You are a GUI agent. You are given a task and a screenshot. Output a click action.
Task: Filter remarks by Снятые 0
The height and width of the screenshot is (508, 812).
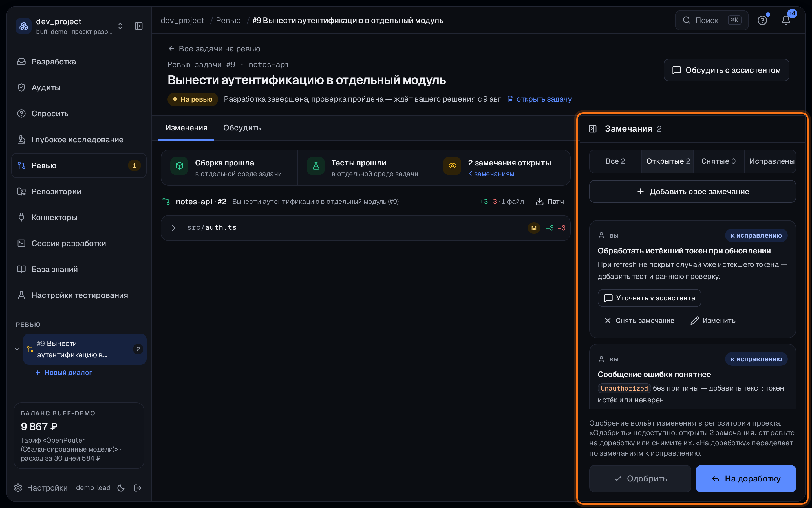click(718, 161)
